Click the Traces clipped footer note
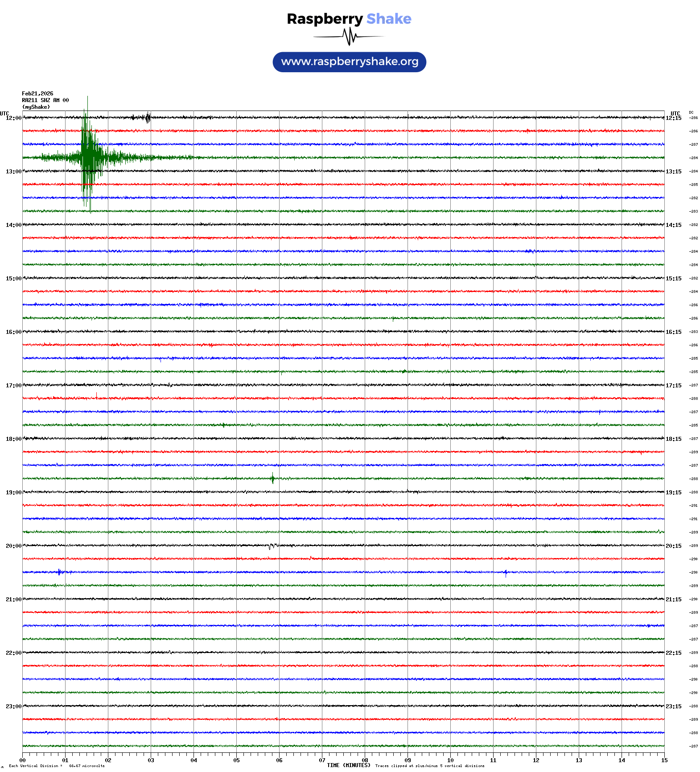The width and height of the screenshot is (700, 772). 430,766
